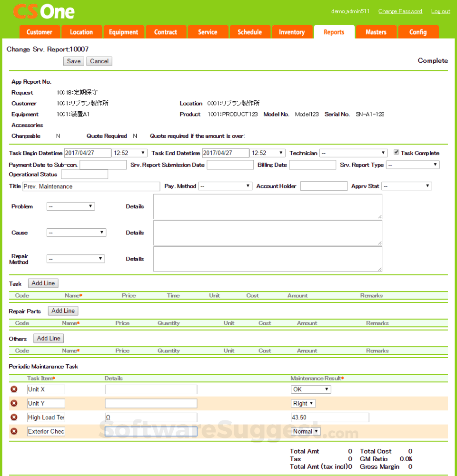Click the Billing Date input field
The image size is (457, 476).
tap(312, 165)
